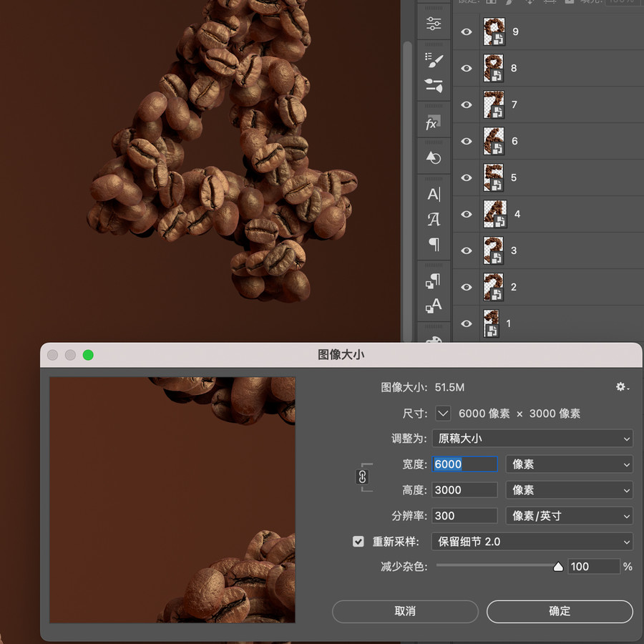The width and height of the screenshot is (644, 644).
Task: Open the gear settings menu in 图像大小 dialog
Action: [x=622, y=387]
